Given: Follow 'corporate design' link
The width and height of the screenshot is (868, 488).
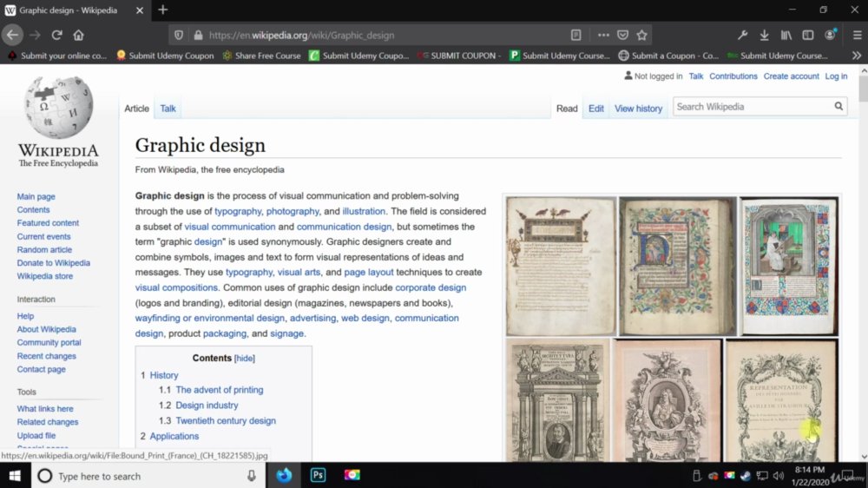Looking at the screenshot, I should 431,287.
